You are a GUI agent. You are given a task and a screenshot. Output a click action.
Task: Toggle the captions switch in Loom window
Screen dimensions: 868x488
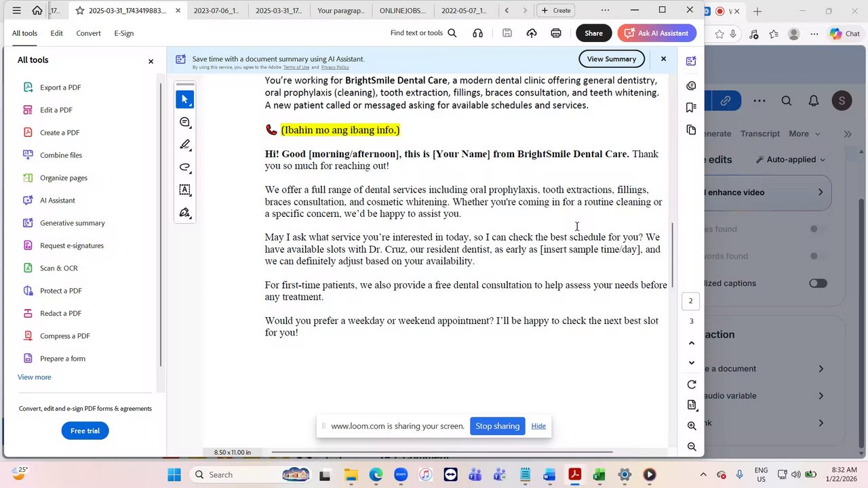pos(818,283)
